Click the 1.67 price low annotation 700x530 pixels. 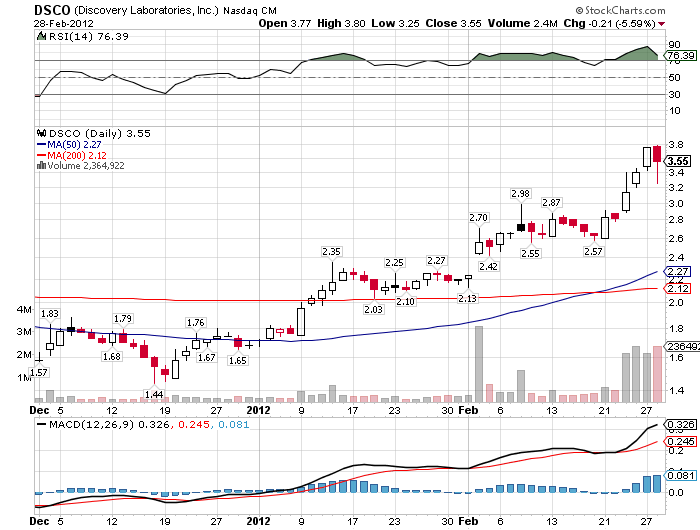207,357
